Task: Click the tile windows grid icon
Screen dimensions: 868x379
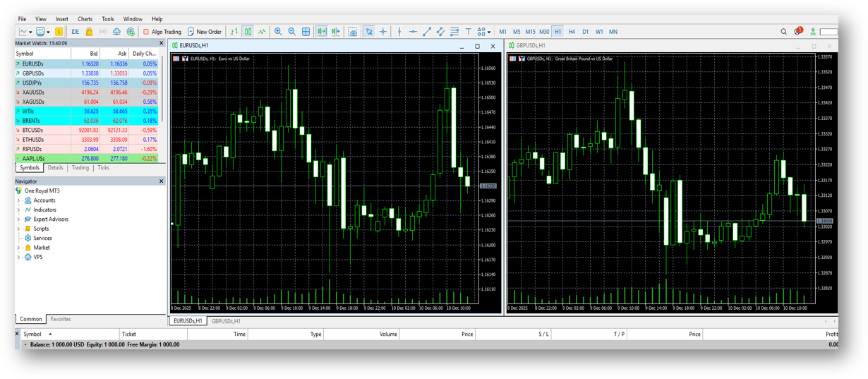Action: tap(306, 32)
